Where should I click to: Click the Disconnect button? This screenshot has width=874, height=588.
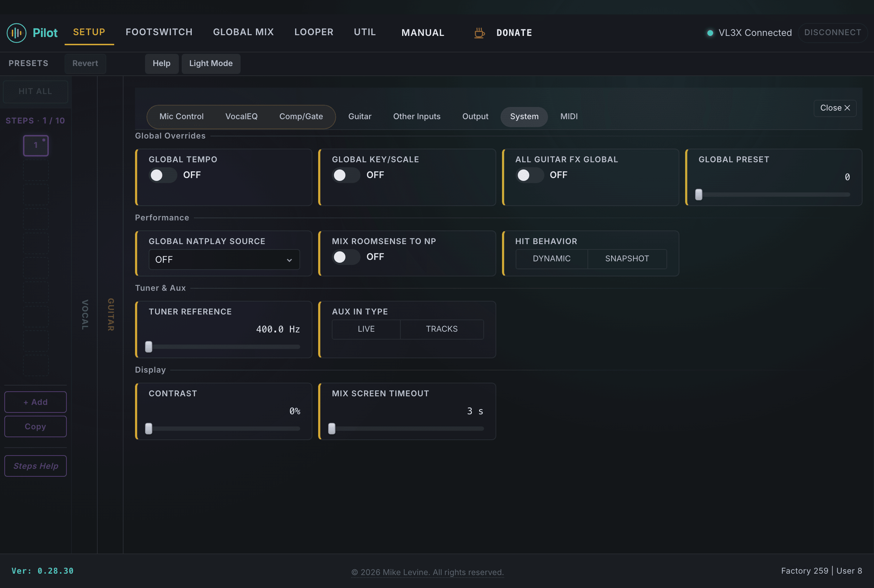click(x=832, y=33)
